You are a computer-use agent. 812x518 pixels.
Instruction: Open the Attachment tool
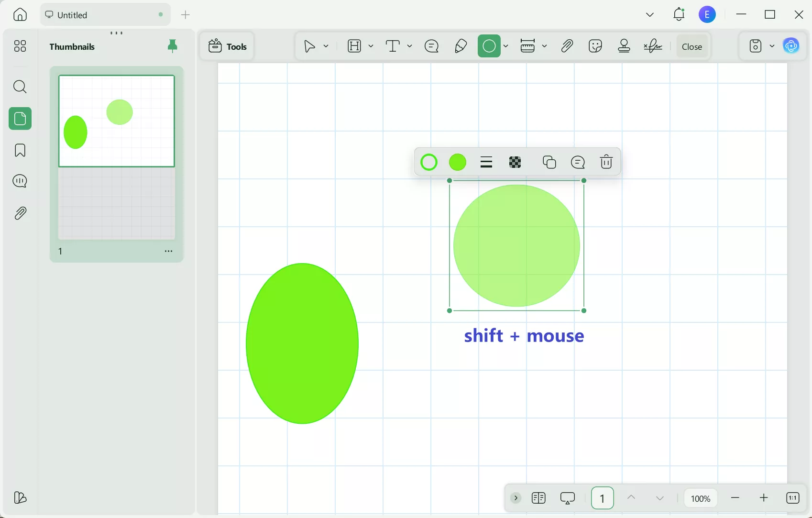[x=566, y=46]
